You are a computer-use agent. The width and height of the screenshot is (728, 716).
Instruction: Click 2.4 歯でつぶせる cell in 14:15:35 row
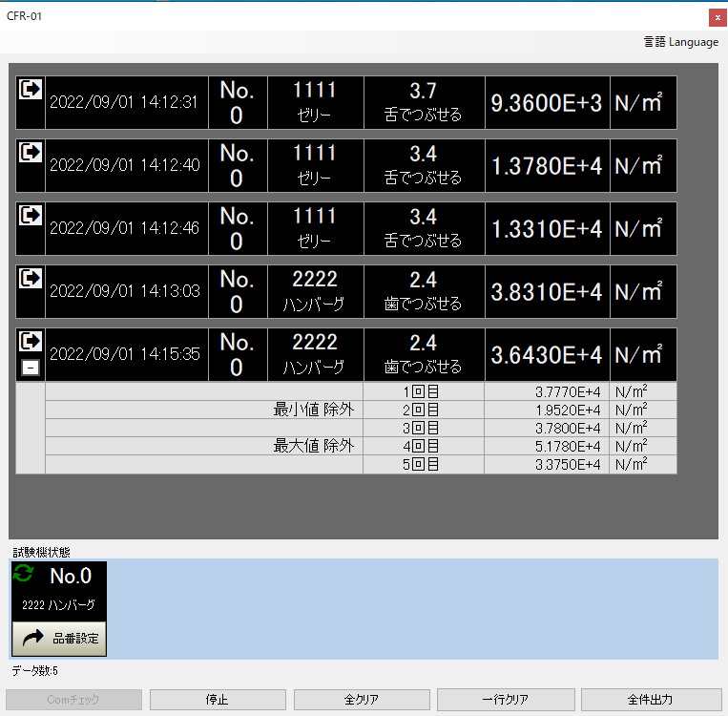coord(424,355)
